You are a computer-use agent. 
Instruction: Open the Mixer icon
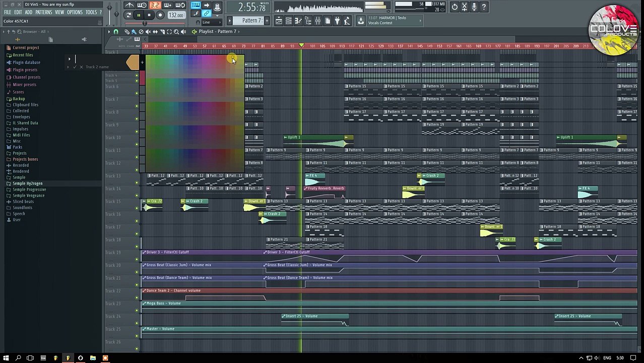coord(317,21)
